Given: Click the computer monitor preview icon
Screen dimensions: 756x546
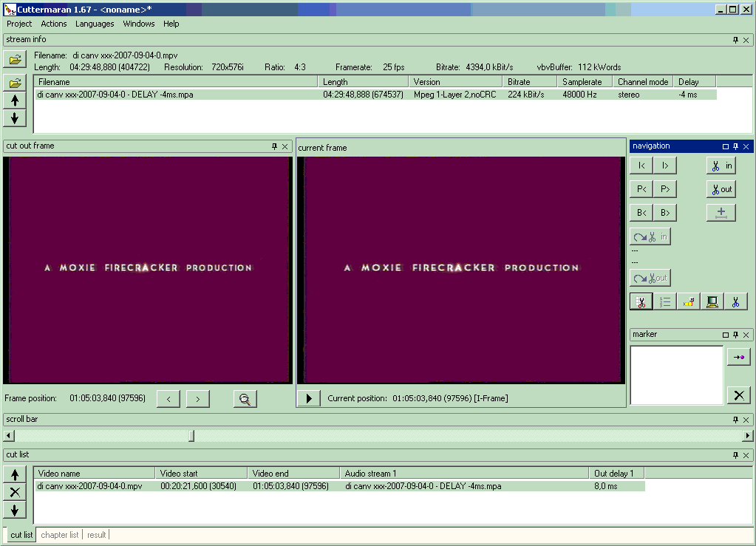Looking at the screenshot, I should coord(712,301).
